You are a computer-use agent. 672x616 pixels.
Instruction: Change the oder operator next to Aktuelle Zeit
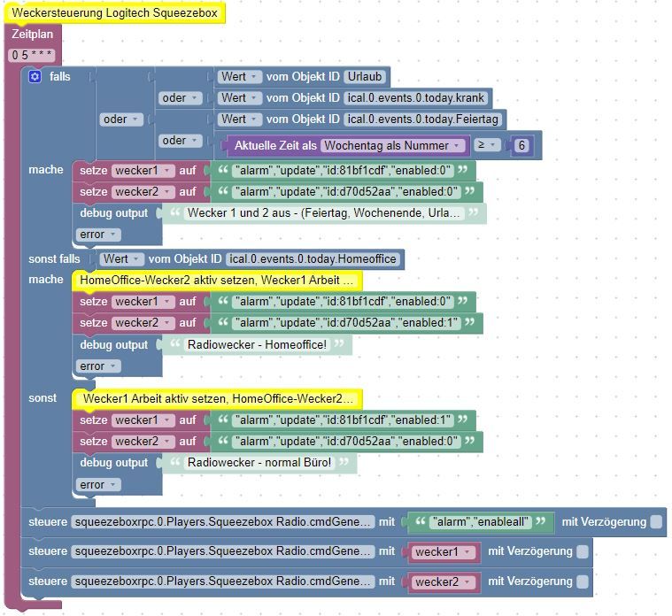click(180, 141)
